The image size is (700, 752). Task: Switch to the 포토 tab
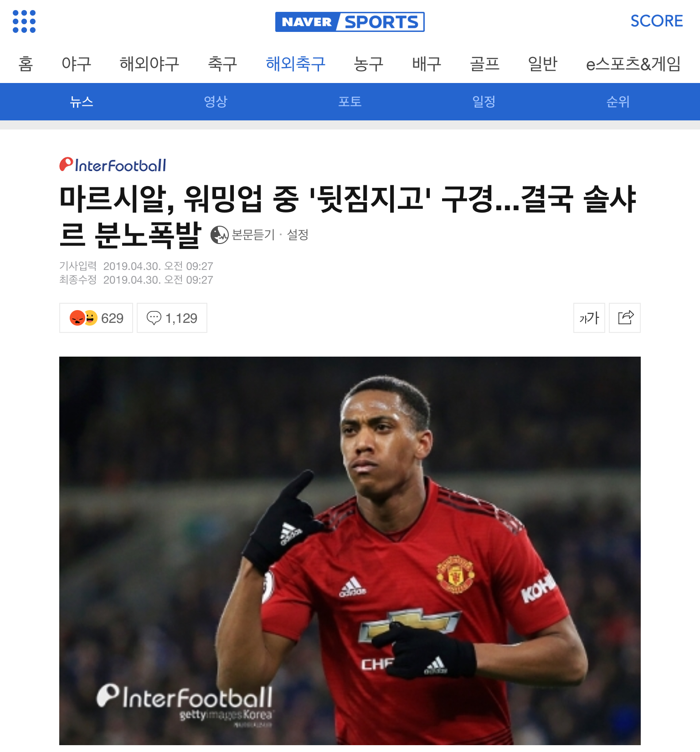pyautogui.click(x=350, y=102)
